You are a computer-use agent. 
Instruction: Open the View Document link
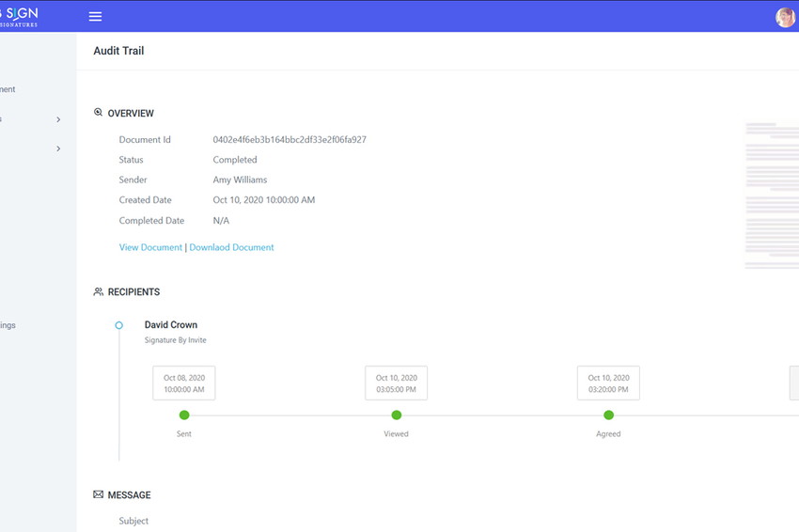[150, 247]
